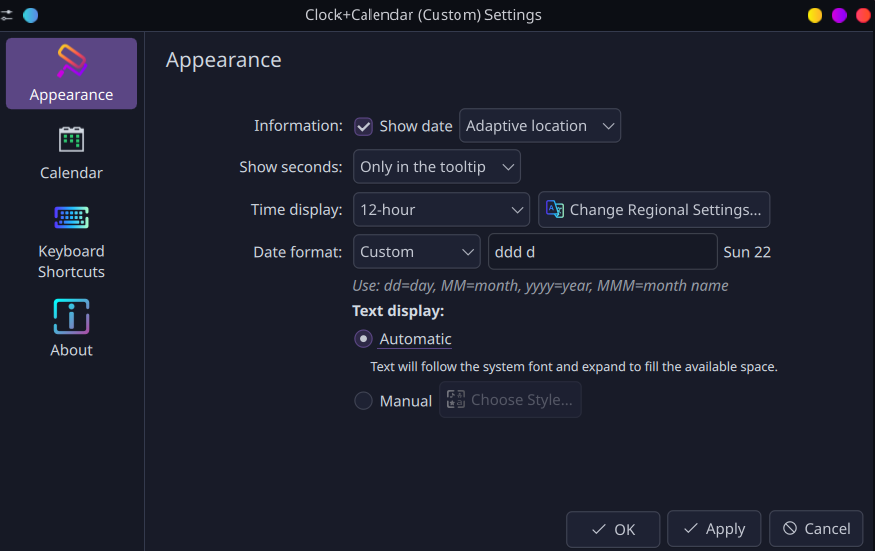
Task: Click the blue circle pin icon in title bar
Action: pyautogui.click(x=31, y=15)
